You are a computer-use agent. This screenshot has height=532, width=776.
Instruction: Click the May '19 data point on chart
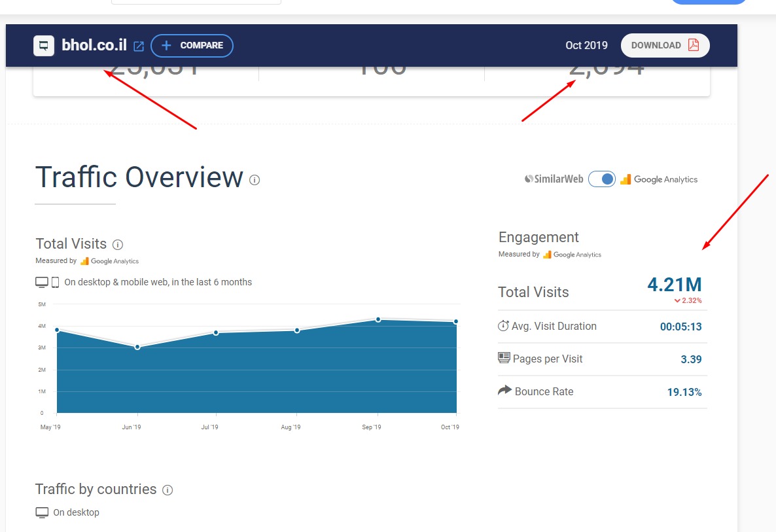[x=57, y=330]
